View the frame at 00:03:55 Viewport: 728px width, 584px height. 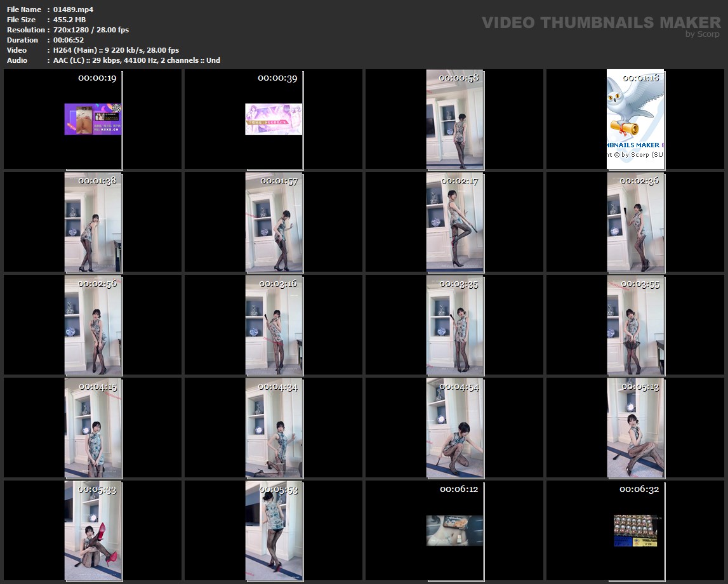635,326
